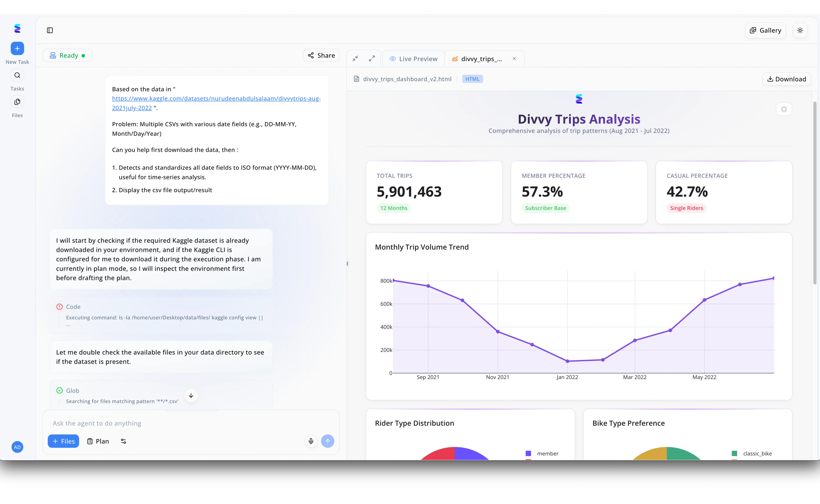Open agent settings from the sliders icon
Image resolution: width=820 pixels, height=504 pixels.
click(123, 441)
